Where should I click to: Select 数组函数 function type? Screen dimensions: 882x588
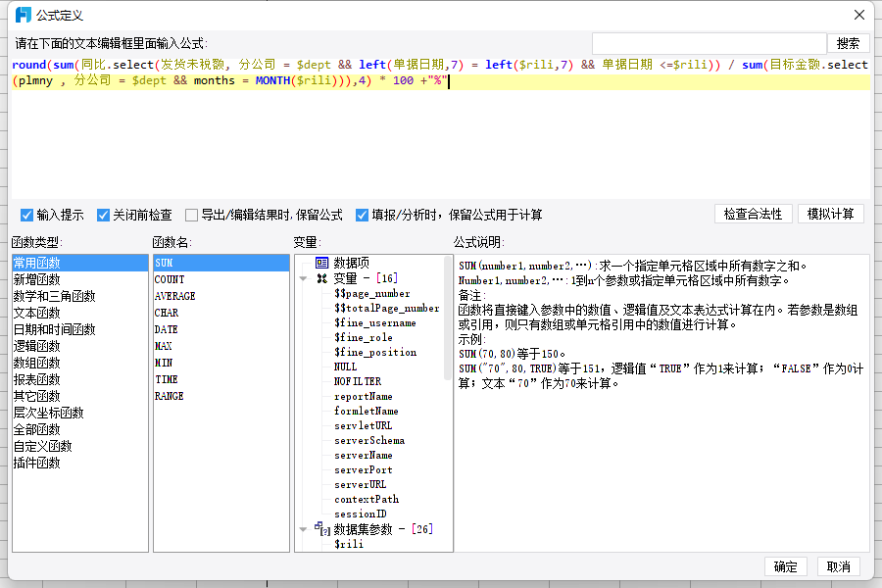(x=80, y=363)
